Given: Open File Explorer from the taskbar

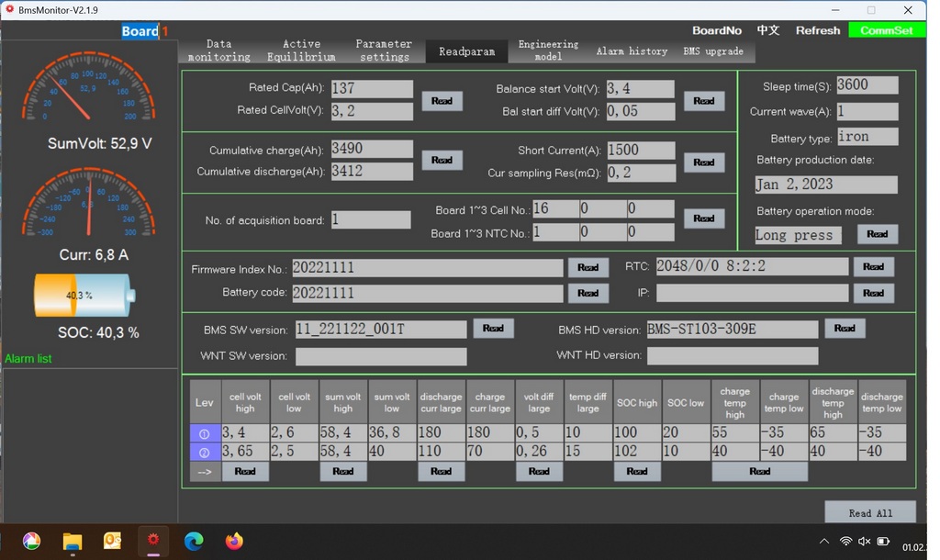Looking at the screenshot, I should pyautogui.click(x=73, y=542).
